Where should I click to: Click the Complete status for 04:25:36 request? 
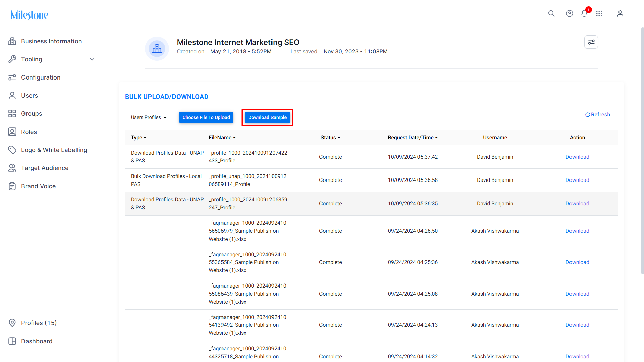331,262
